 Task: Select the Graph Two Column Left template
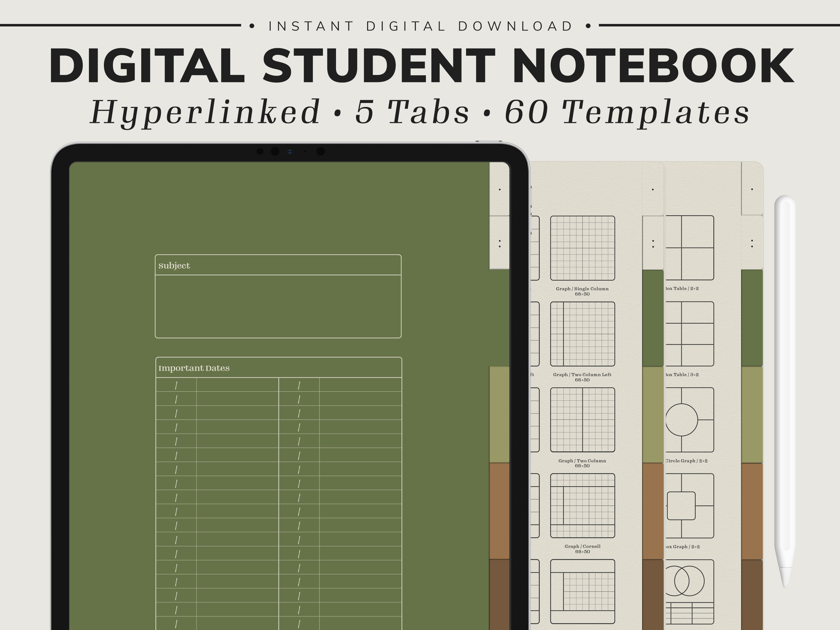582,333
